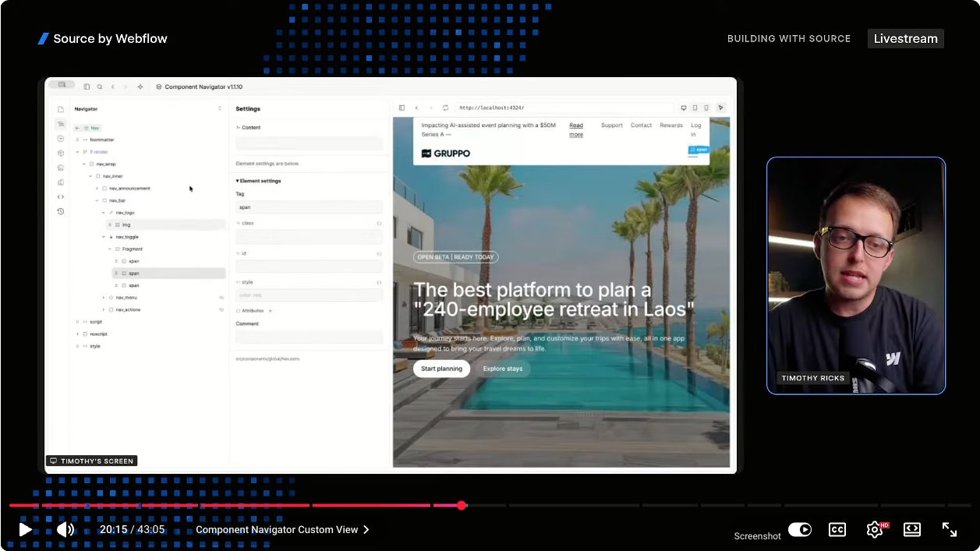Enter fullscreen mode
Image resolution: width=980 pixels, height=551 pixels.
(950, 530)
